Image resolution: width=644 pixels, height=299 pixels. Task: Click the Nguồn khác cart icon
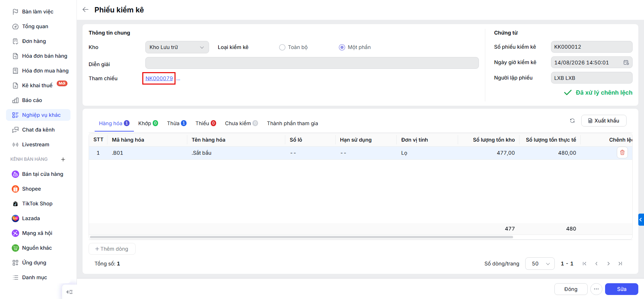(x=15, y=248)
